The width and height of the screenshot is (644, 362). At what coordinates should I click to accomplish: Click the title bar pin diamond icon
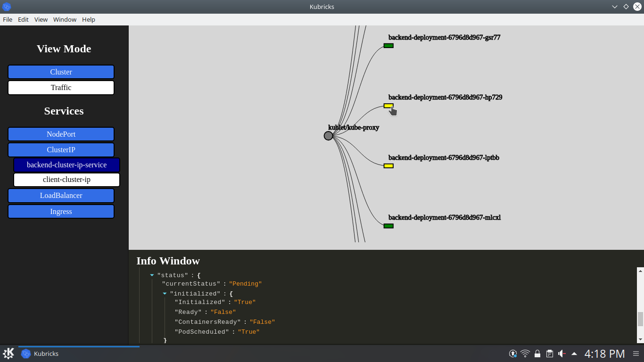click(626, 7)
